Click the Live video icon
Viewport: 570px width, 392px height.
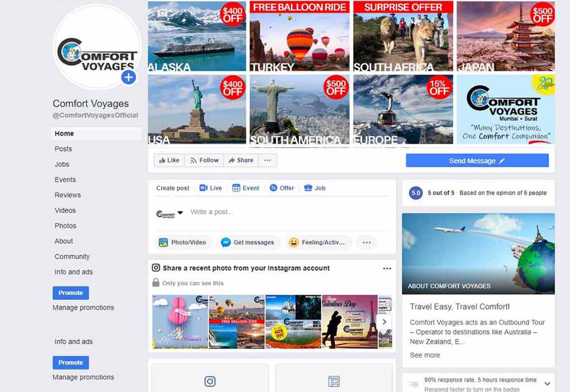pyautogui.click(x=203, y=188)
